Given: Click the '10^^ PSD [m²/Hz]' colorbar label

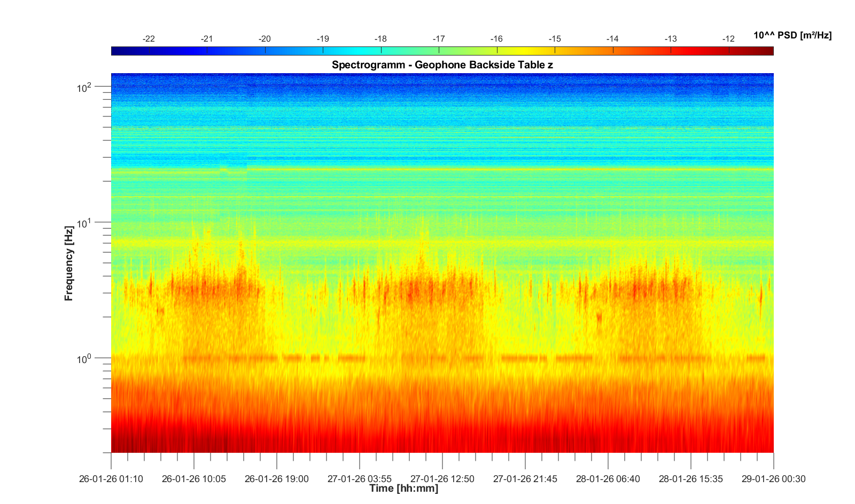Looking at the screenshot, I should click(x=792, y=36).
